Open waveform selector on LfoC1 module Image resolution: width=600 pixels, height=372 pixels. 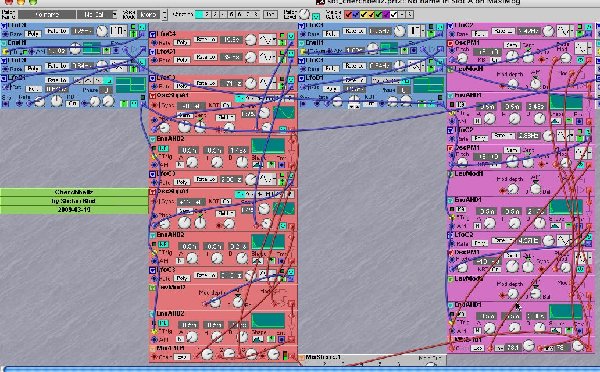267,57
